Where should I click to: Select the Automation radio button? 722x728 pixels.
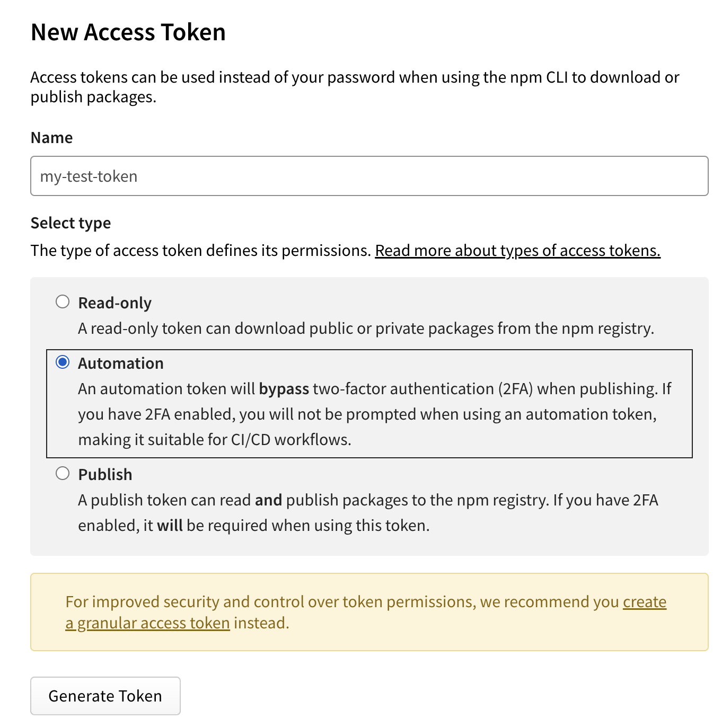tap(64, 362)
